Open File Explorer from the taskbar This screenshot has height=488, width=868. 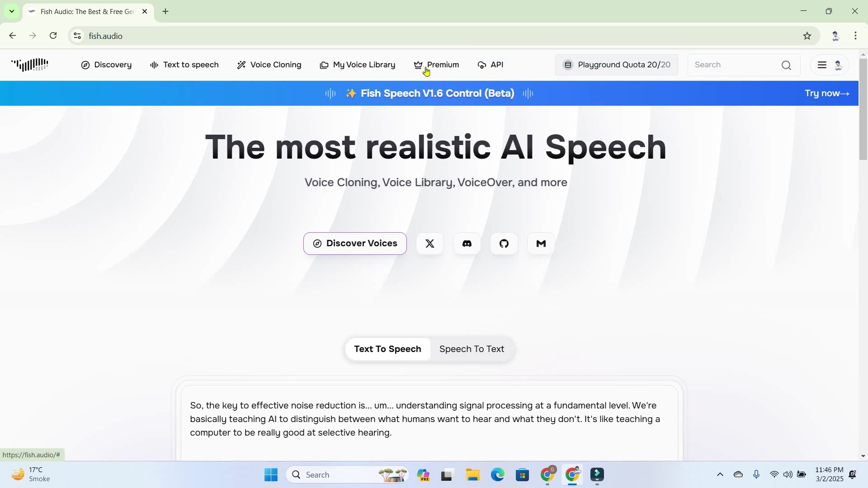pos(473,475)
